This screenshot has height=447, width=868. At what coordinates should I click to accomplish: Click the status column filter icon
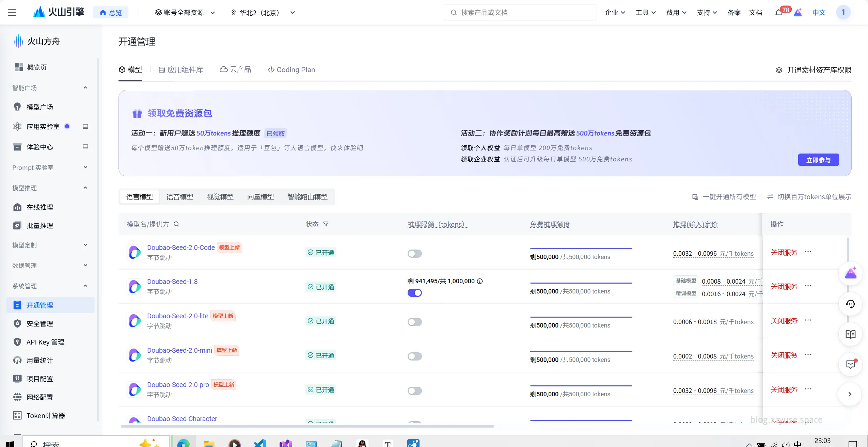(x=326, y=224)
